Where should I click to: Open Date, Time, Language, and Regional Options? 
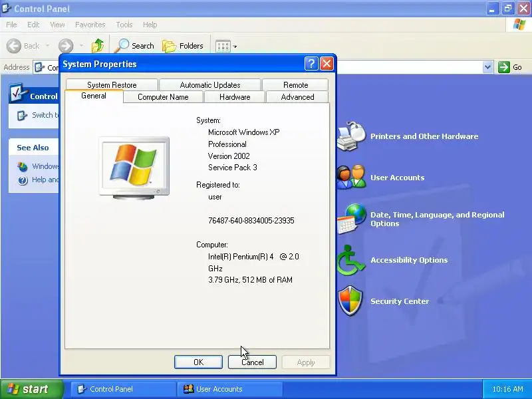click(438, 219)
